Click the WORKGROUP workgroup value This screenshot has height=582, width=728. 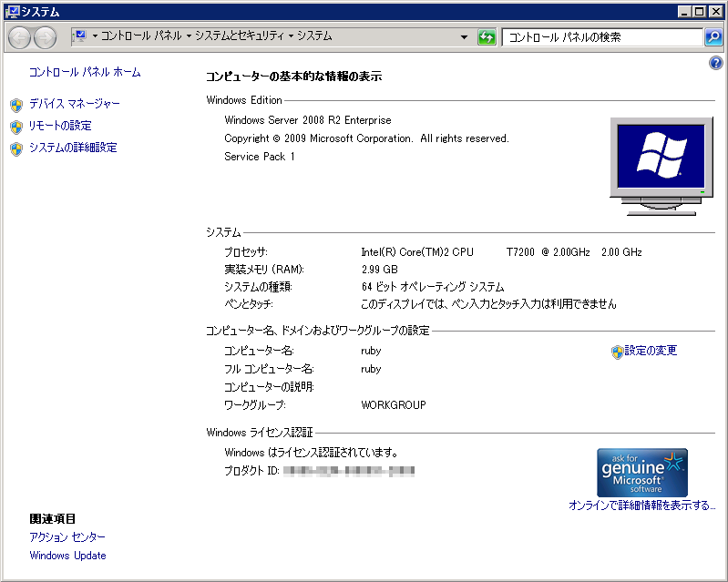coord(394,405)
